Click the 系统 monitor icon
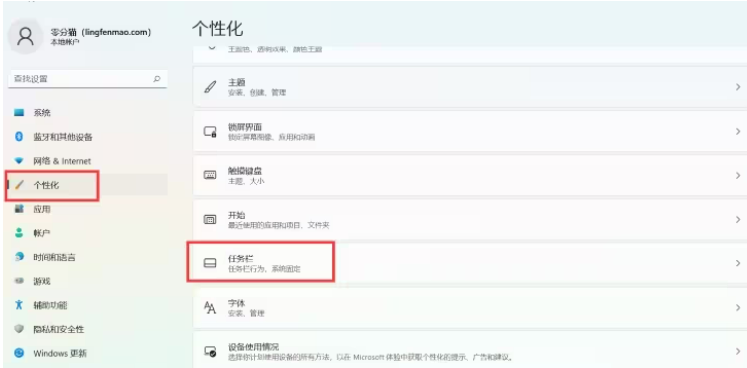747x368 pixels. pyautogui.click(x=19, y=113)
